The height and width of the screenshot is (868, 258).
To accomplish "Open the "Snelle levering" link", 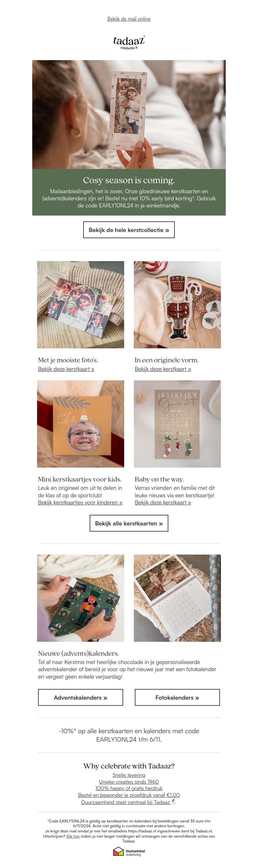I will pyautogui.click(x=129, y=775).
